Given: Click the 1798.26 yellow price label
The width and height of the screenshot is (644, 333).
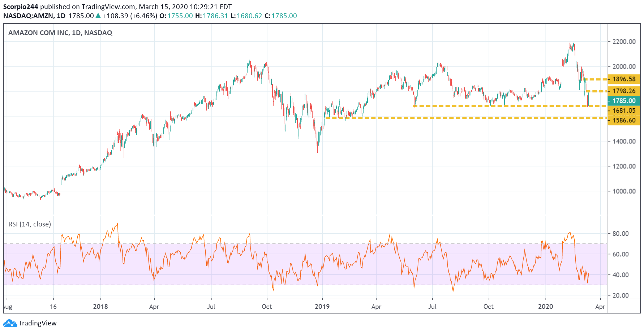Looking at the screenshot, I should click(624, 91).
